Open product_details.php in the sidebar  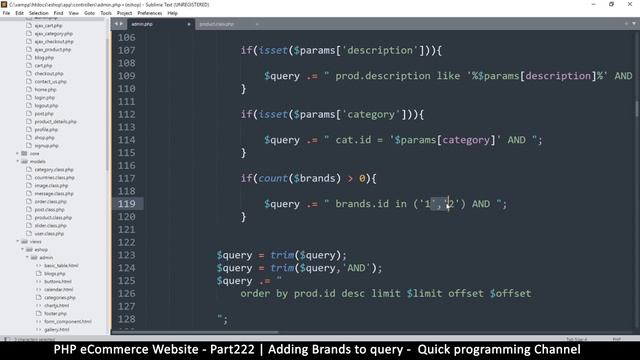(56, 122)
